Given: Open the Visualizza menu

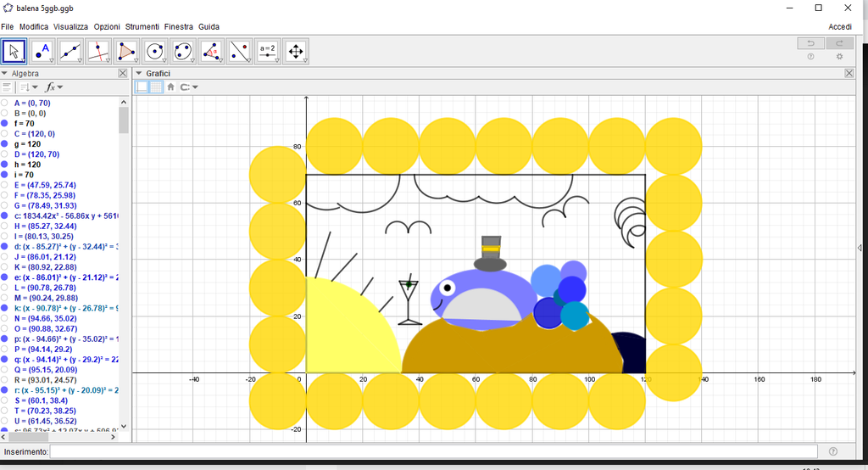Looking at the screenshot, I should click(x=70, y=27).
